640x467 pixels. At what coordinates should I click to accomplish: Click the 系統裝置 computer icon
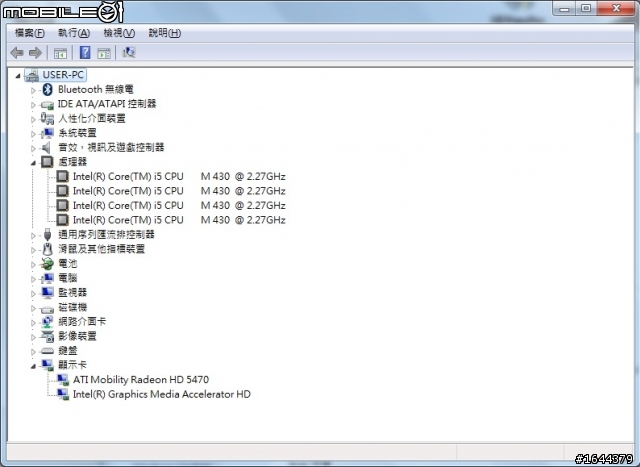(47, 133)
